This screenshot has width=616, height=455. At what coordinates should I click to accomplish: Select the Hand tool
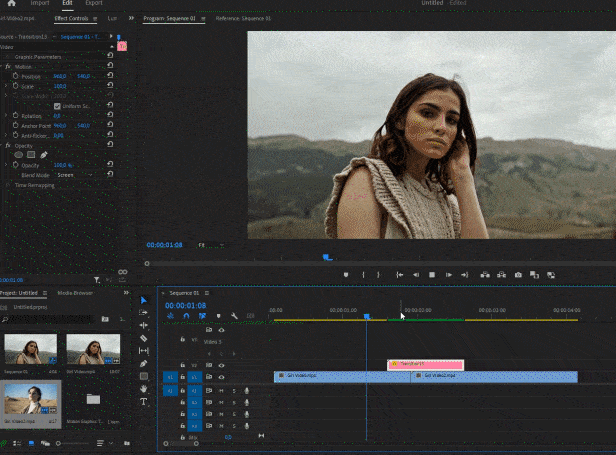144,389
